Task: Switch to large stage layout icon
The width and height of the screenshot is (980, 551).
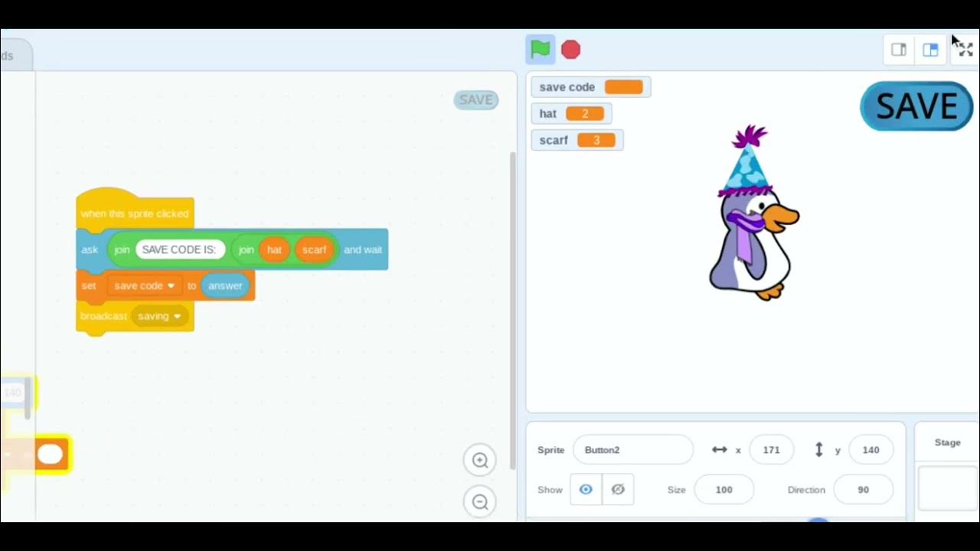Action: 931,50
